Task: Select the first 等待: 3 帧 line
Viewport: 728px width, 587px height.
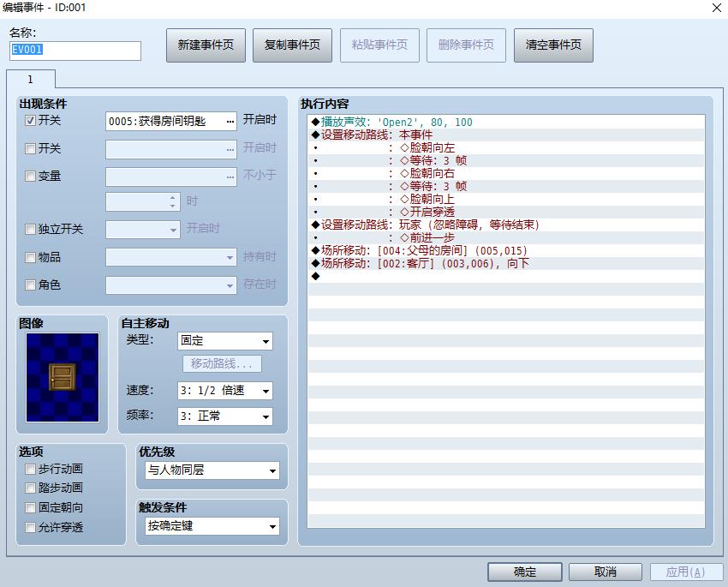Action: pos(506,161)
